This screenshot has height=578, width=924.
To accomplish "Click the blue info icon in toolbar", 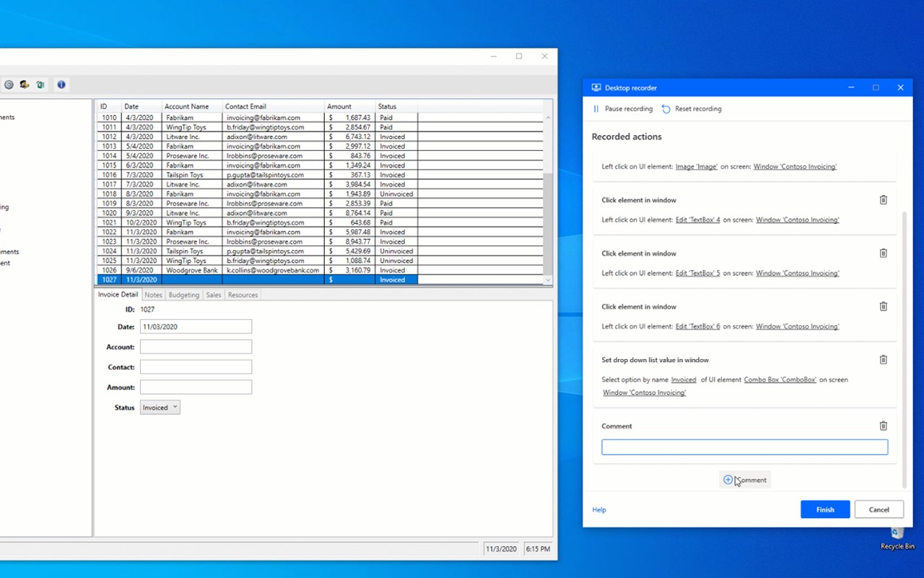I will (61, 85).
